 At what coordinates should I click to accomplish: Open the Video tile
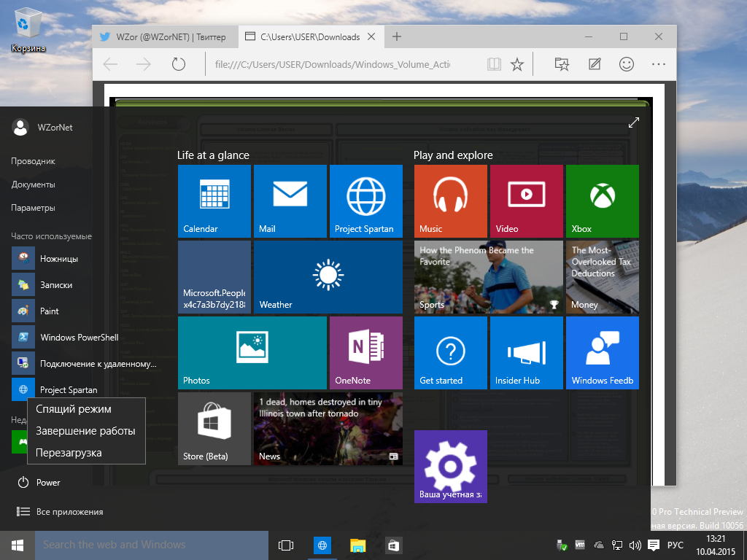(x=527, y=201)
